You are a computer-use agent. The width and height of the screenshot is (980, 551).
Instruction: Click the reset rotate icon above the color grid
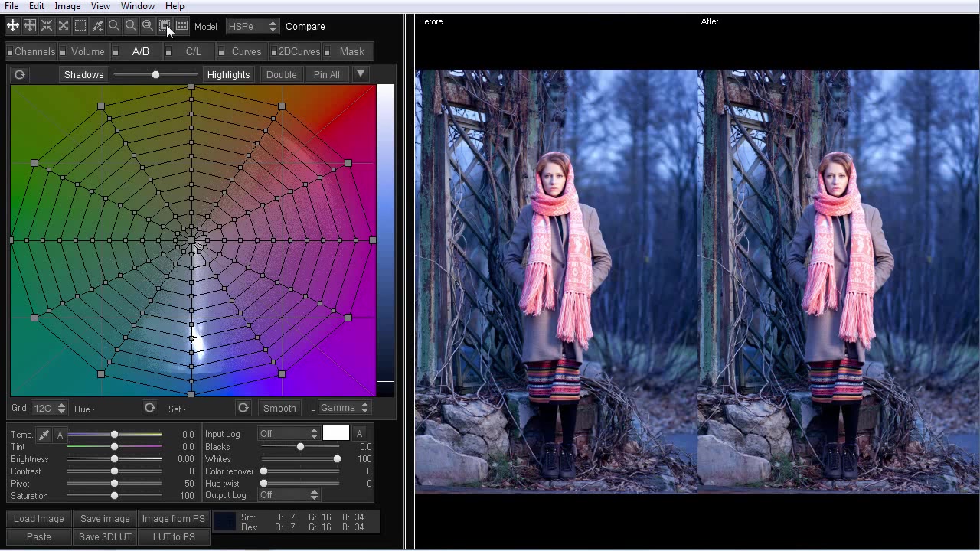19,74
